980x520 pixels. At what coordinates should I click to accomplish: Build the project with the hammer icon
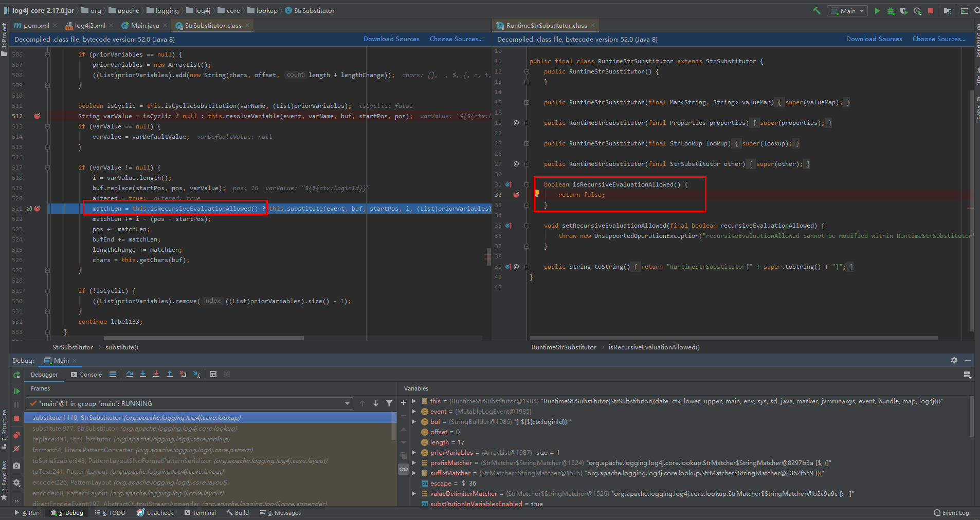(816, 11)
